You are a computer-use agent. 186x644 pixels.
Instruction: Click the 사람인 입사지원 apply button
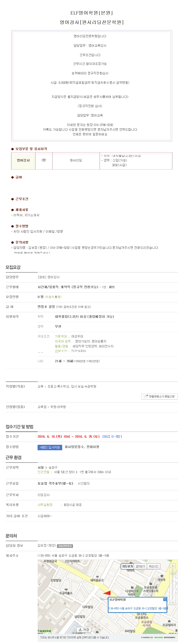pos(50,447)
